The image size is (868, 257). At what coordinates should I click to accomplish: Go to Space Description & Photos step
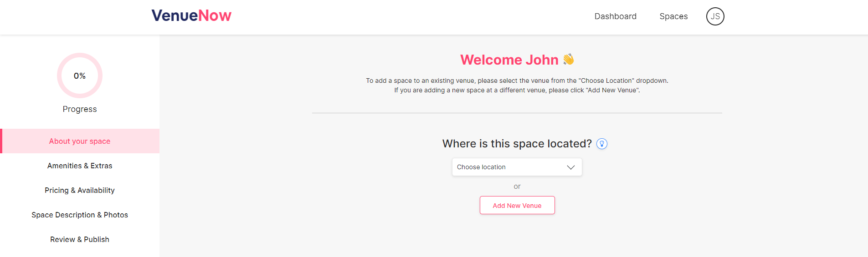tap(80, 215)
